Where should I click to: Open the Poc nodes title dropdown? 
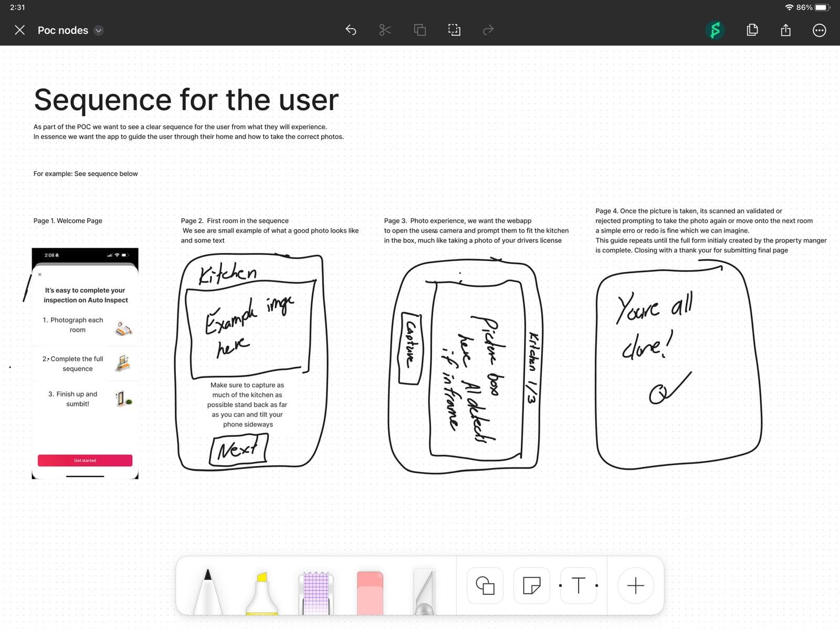[x=98, y=30]
